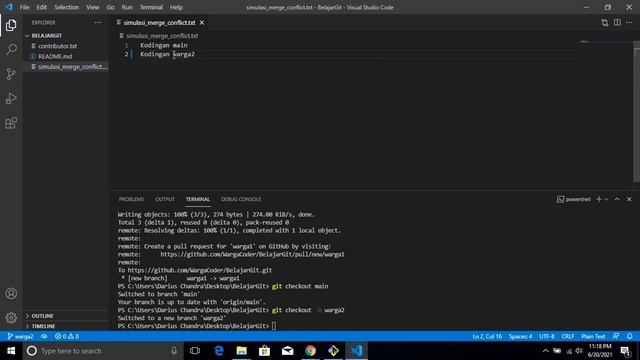This screenshot has height=360, width=640.
Task: Click the Windows taskbar search box
Action: [103, 351]
